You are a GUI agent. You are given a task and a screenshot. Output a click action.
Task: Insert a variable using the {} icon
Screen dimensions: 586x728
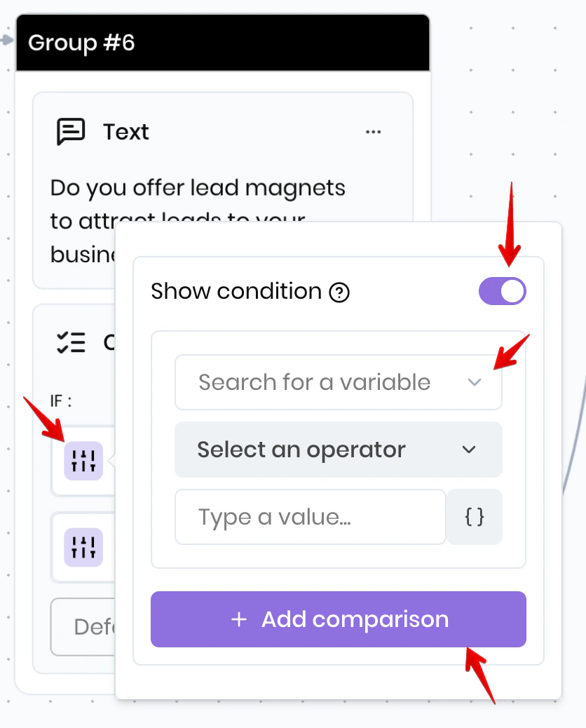(x=475, y=517)
